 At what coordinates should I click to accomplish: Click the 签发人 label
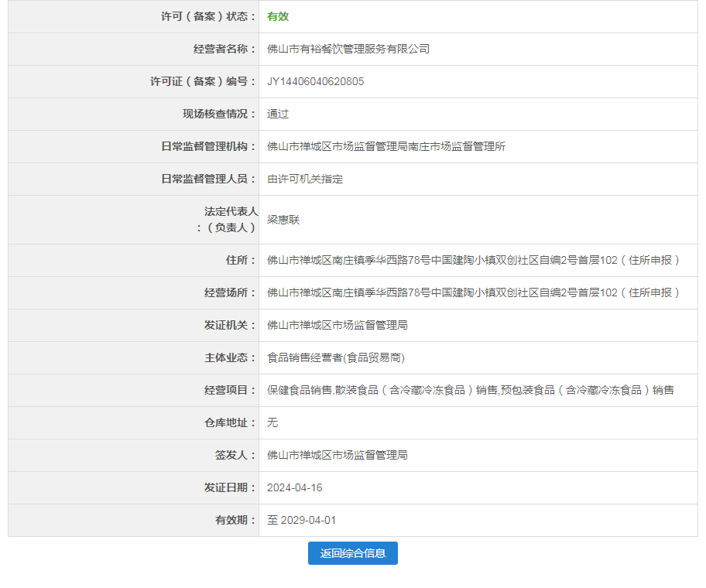[235, 455]
